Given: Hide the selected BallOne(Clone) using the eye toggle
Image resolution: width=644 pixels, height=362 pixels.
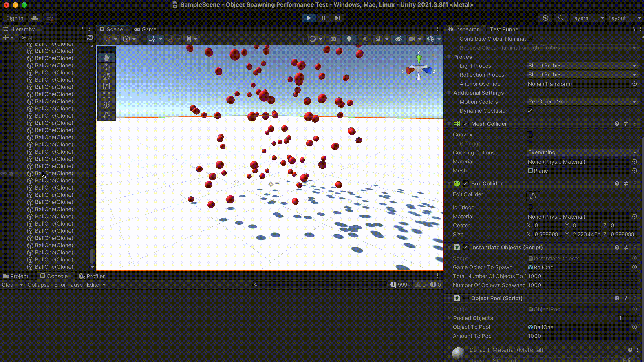Looking at the screenshot, I should (3, 173).
